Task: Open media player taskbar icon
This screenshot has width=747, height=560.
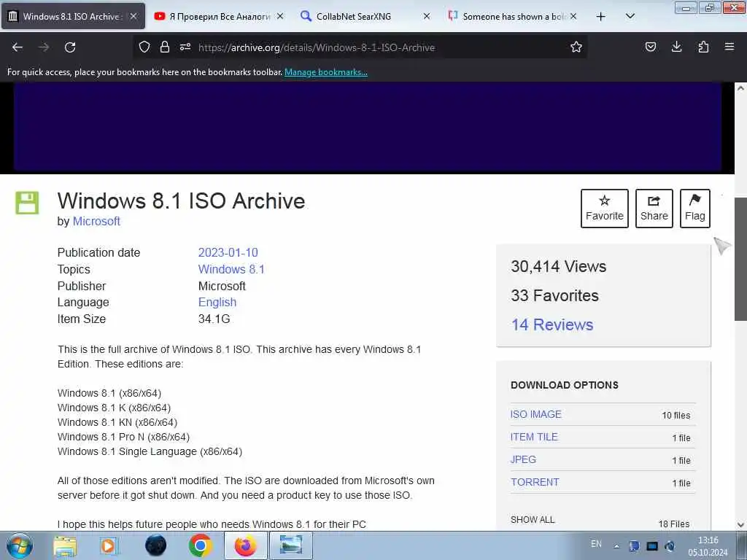Action: [109, 546]
